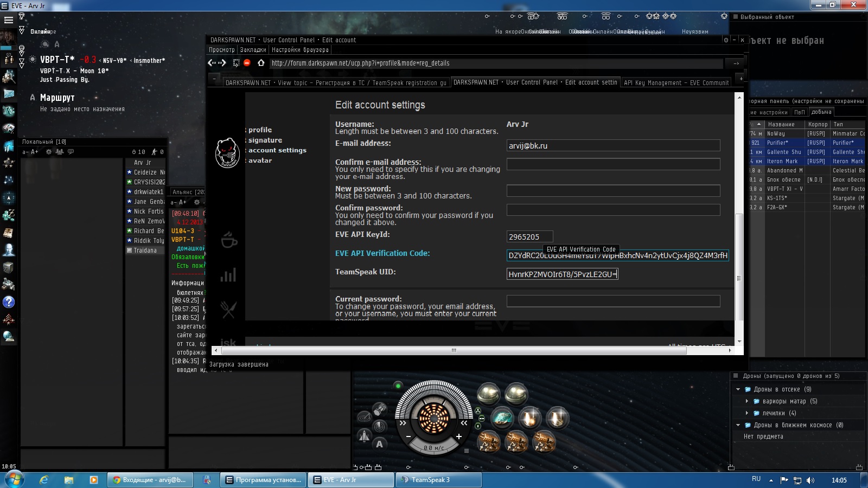Viewport: 868px width, 488px height.
Task: Open the character portrait in the Neocom
Action: click(8, 38)
